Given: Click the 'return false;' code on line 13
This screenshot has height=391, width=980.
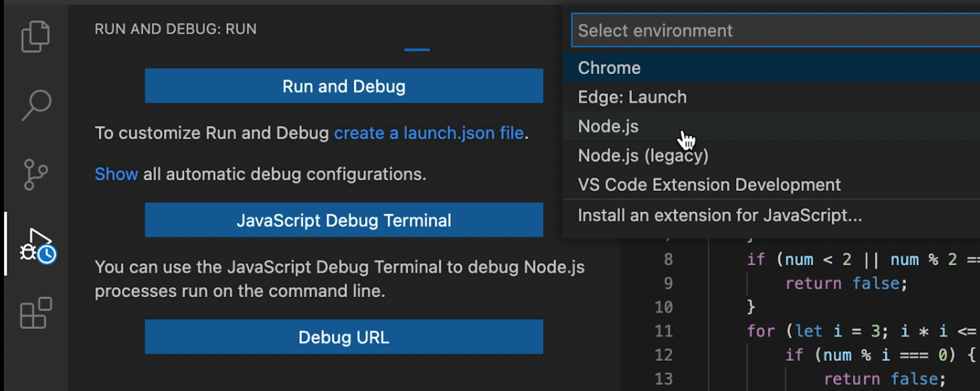Looking at the screenshot, I should 885,379.
